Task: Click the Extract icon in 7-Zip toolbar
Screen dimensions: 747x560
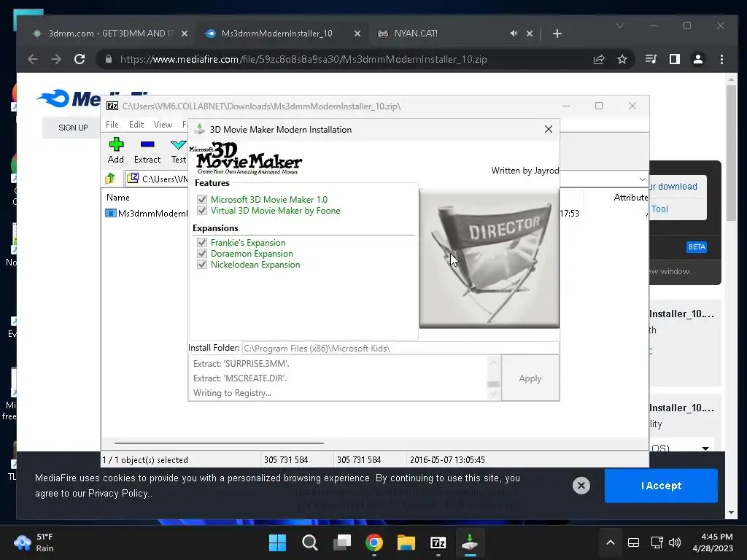Action: tap(147, 144)
